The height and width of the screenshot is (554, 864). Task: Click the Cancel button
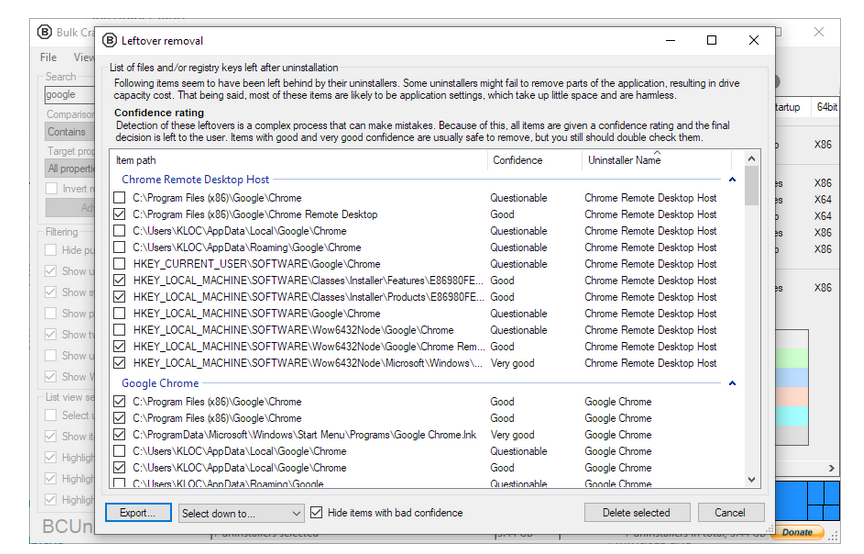[731, 513]
